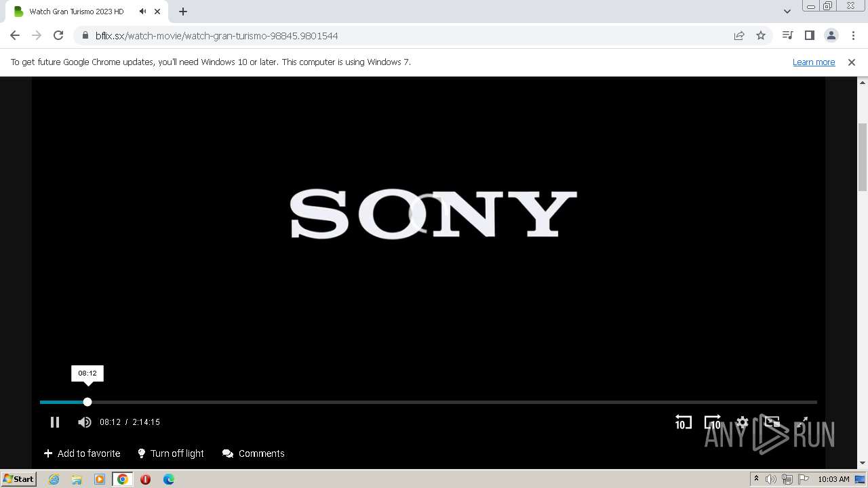This screenshot has height=488, width=868.
Task: Click the SONY logo video area
Action: [433, 213]
